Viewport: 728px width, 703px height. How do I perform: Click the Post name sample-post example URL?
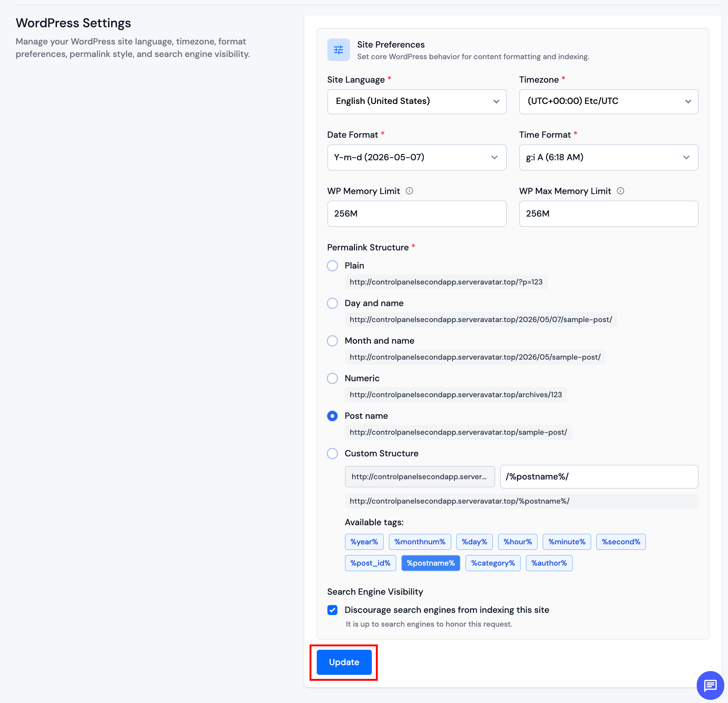click(x=458, y=432)
